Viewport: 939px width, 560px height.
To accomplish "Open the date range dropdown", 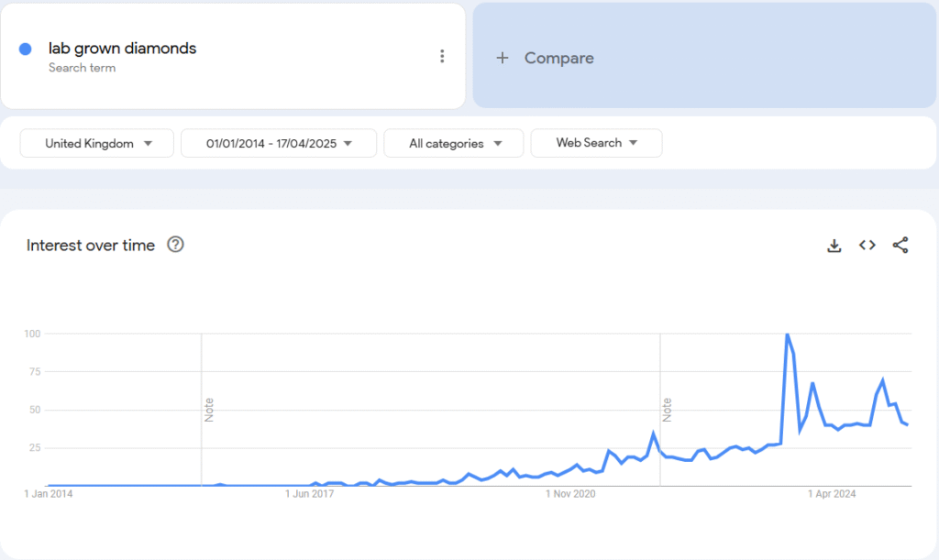I will [279, 143].
